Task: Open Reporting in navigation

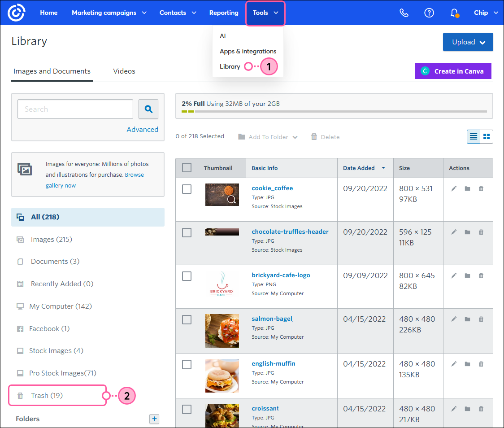Action: click(224, 13)
